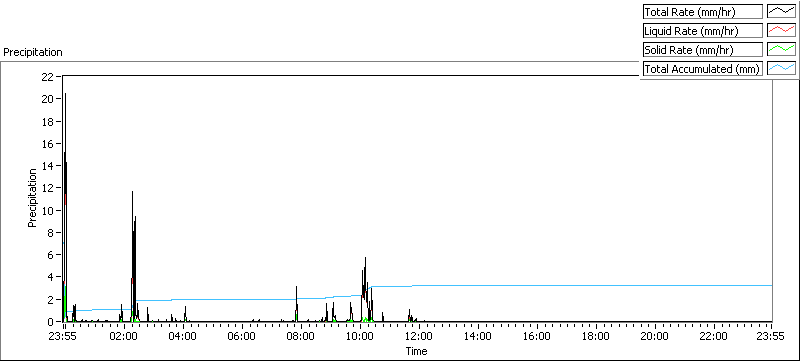800x361 pixels.
Task: Open the blue Total Accumulated plot swatch
Action: (x=781, y=68)
